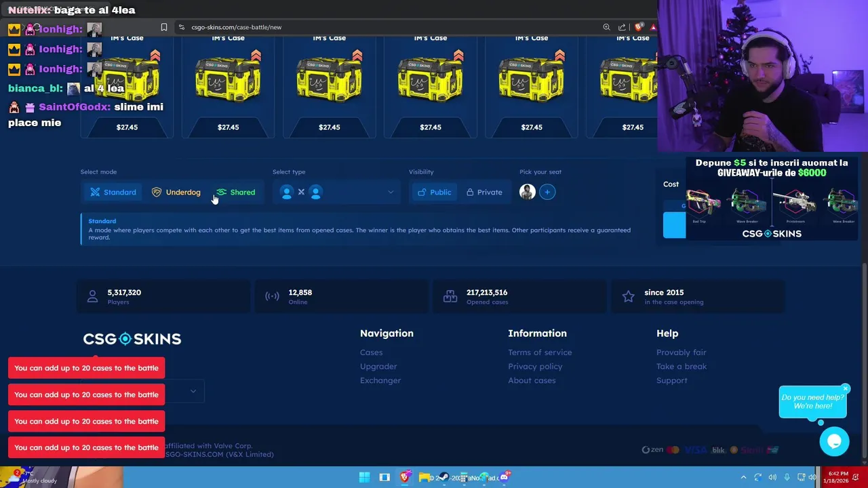Click the second IM's Case card

(228, 85)
